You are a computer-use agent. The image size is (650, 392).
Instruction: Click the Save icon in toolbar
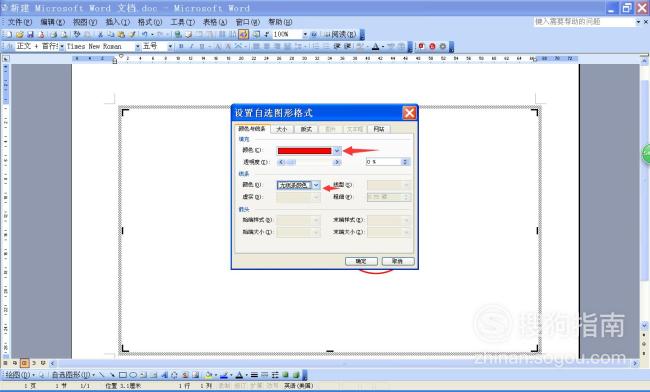(30, 34)
